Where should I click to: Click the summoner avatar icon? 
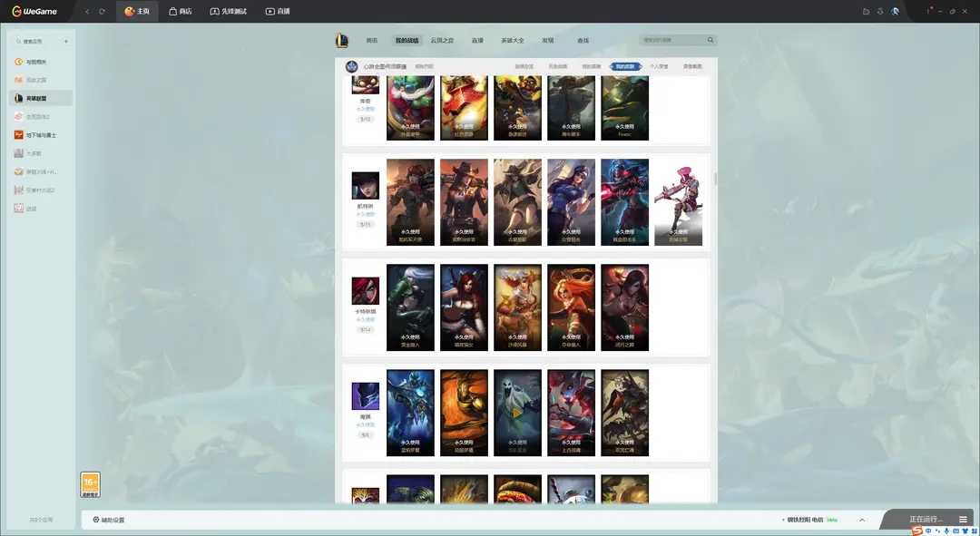point(352,66)
